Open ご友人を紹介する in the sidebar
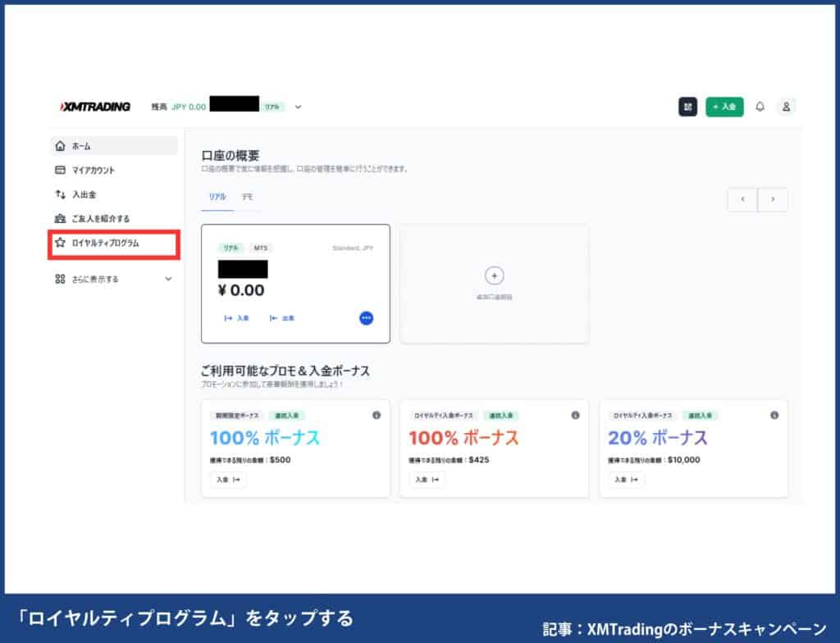This screenshot has height=643, width=840. [x=113, y=218]
